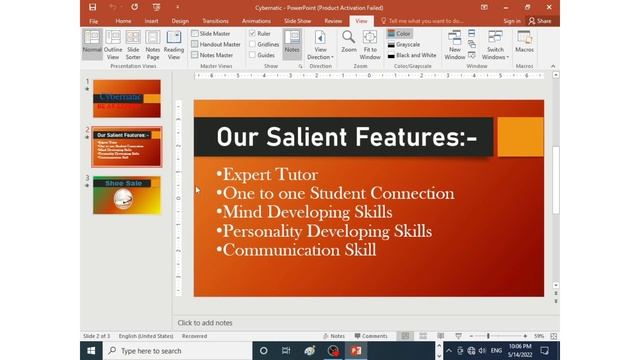The image size is (640, 360).
Task: Switch to Slide Sorter via status bar icon
Action: (423, 336)
